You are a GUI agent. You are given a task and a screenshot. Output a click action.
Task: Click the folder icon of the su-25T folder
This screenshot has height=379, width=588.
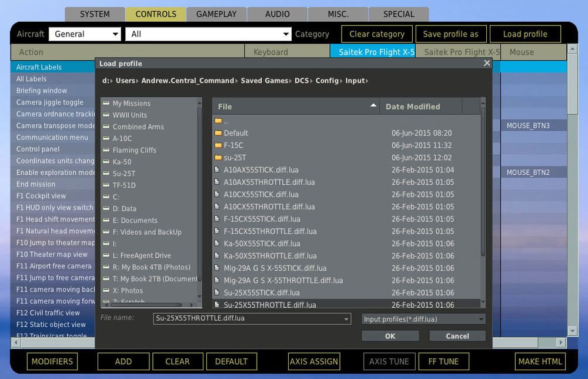click(x=218, y=157)
